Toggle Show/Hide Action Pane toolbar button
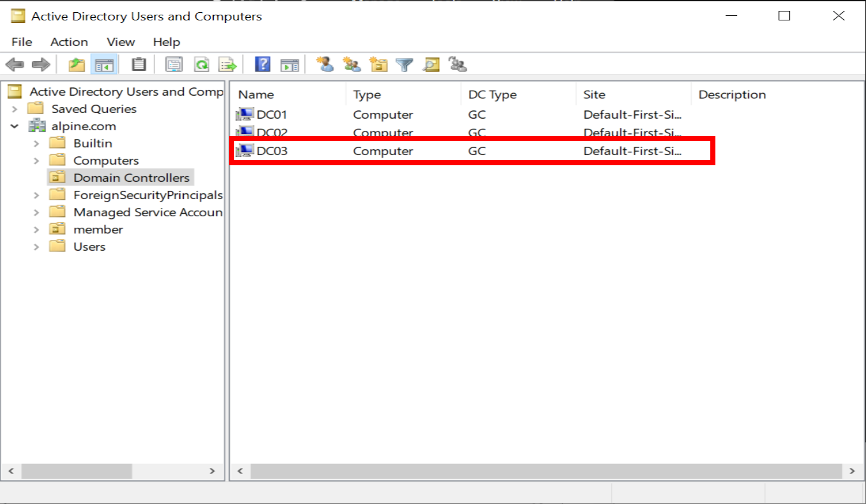Screen dimensions: 866x504 pos(290,64)
